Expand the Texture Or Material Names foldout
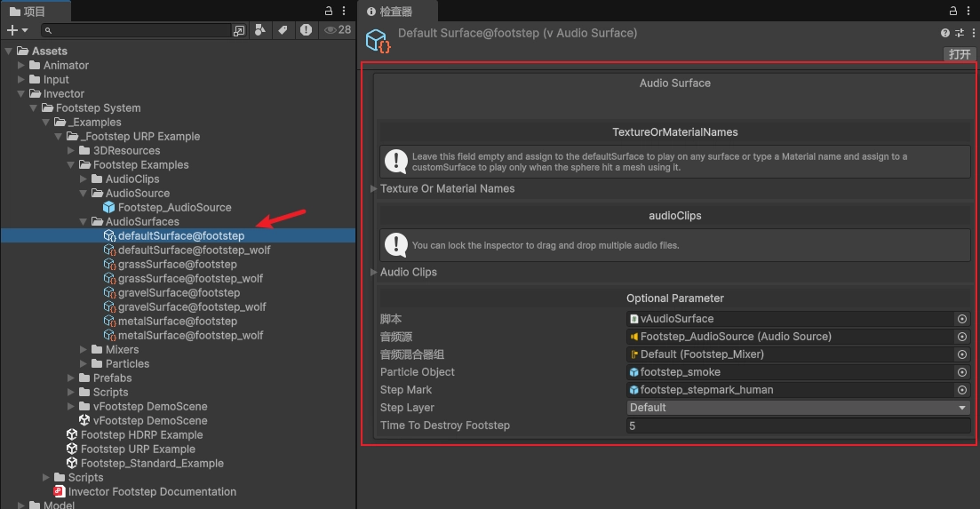 [x=374, y=188]
